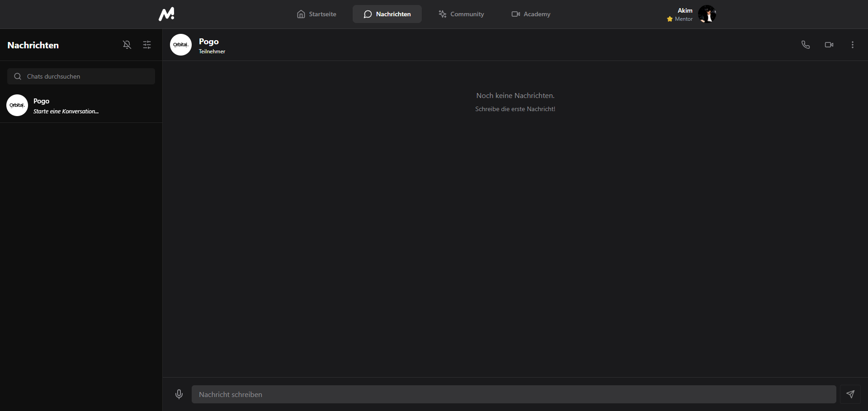Toggle the muted notifications bell
This screenshot has width=868, height=411.
[x=127, y=45]
